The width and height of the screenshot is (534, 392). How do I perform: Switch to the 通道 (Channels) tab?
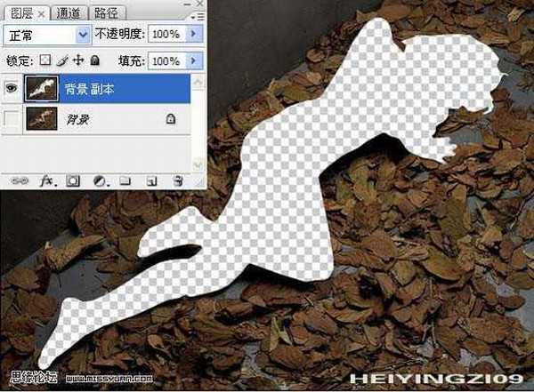[x=69, y=13]
